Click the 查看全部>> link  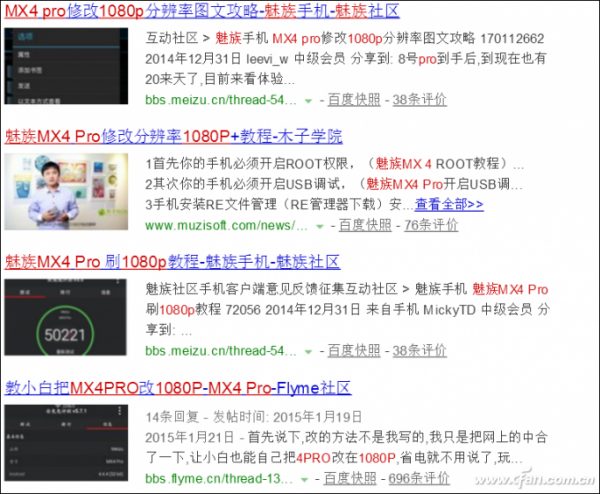tap(449, 204)
